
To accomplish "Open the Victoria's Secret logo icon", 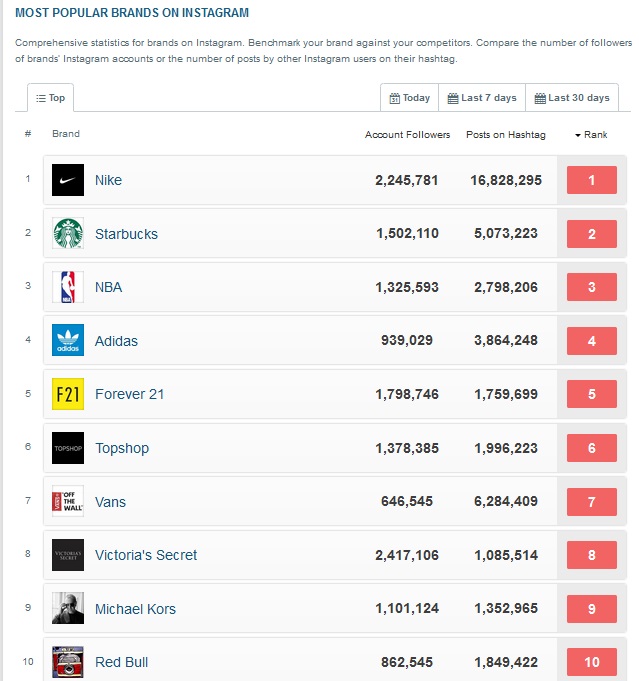I will (x=68, y=555).
